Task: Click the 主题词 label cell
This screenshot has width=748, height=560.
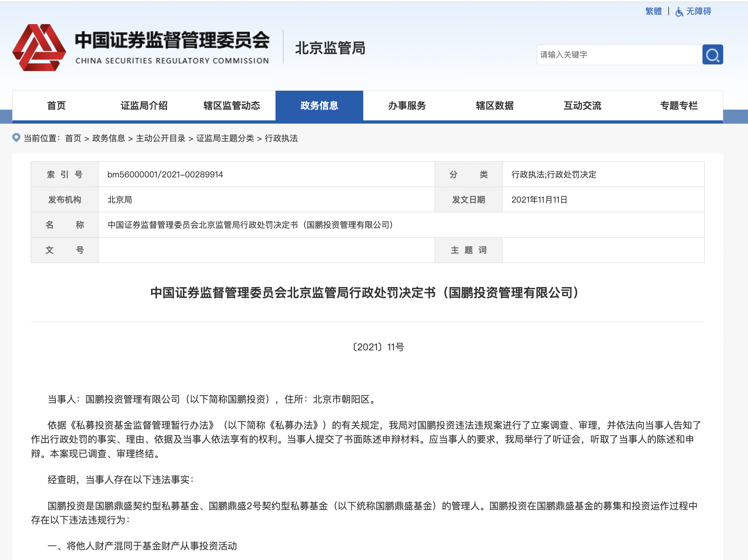Action: tap(468, 250)
